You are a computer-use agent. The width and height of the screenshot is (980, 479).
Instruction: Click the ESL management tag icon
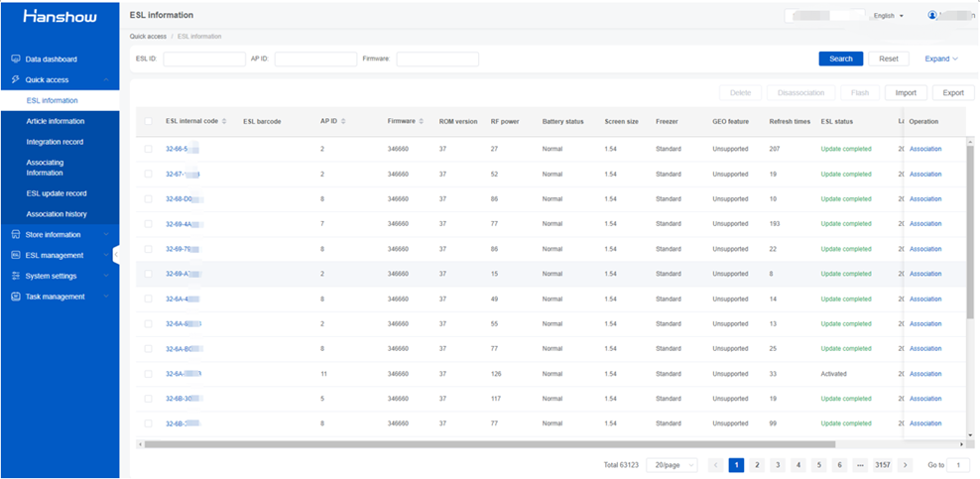coord(16,256)
